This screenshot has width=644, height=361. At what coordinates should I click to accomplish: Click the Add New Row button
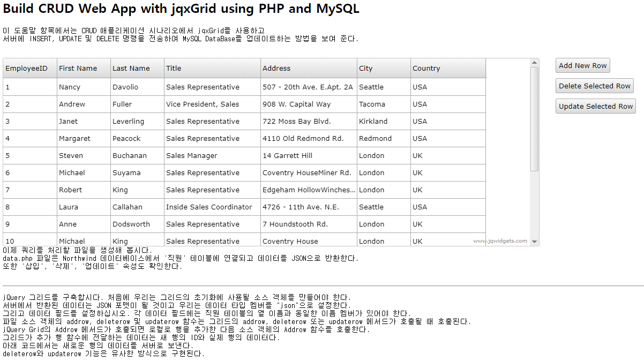[582, 65]
